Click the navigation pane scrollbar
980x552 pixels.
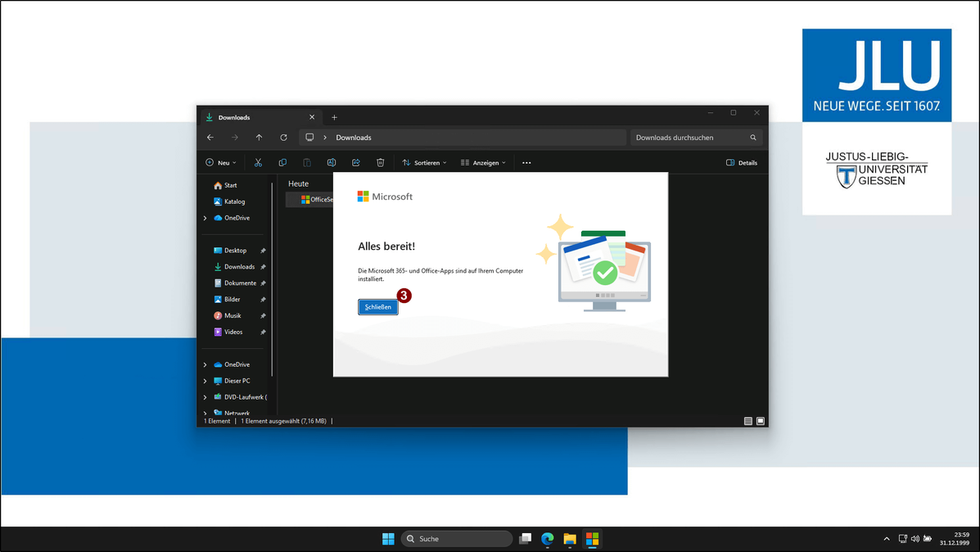(x=272, y=278)
